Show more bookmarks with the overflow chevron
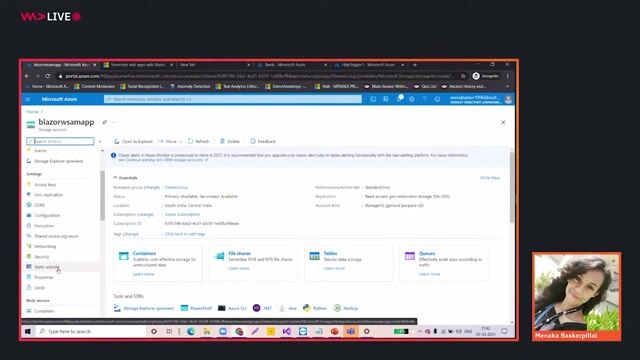This screenshot has height=360, width=640. (507, 87)
